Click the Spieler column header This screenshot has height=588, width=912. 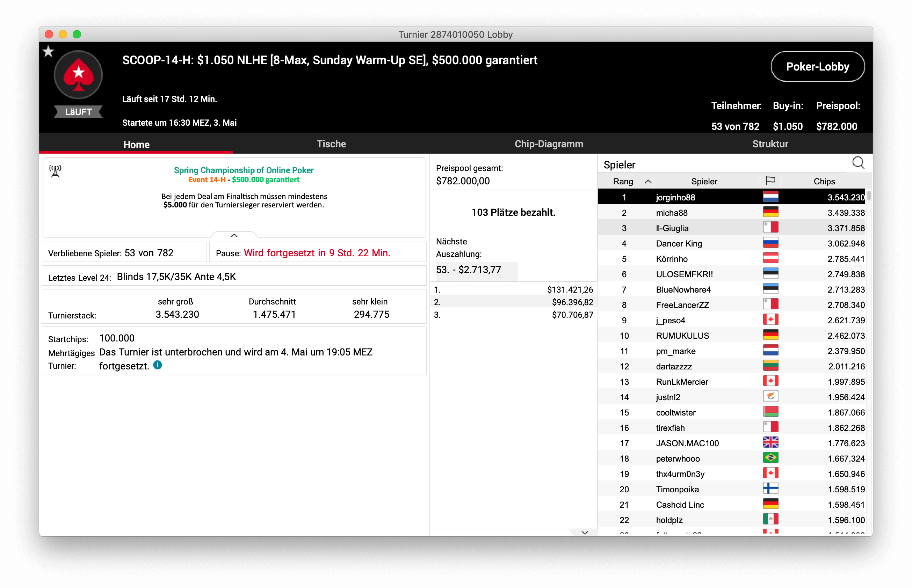click(x=704, y=181)
